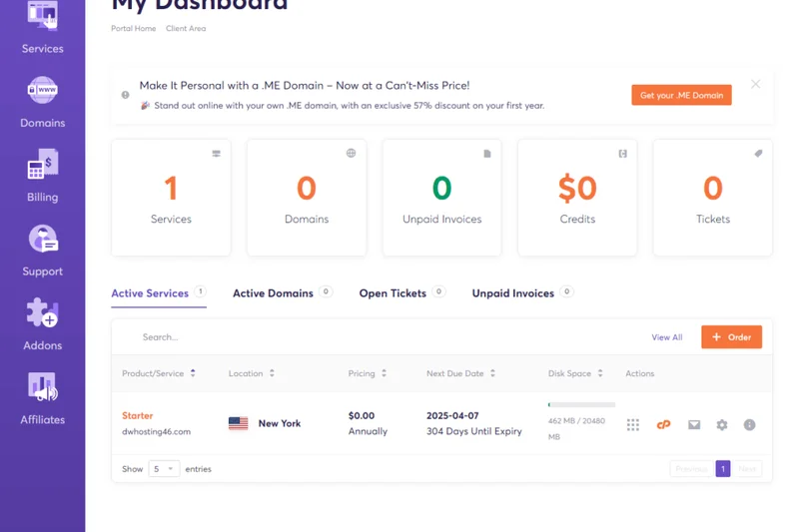
Task: Click the Get your .ME Domain button
Action: point(681,95)
